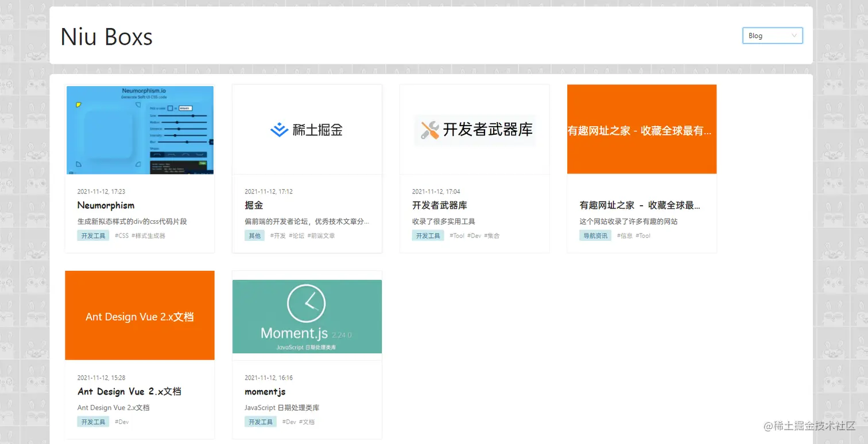Open the 开发者武器库 thumbnail

475,130
